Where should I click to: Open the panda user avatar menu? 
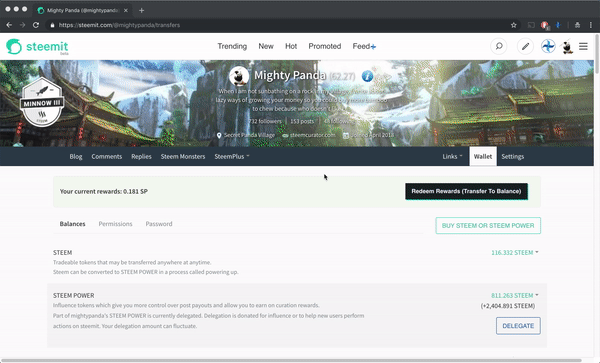[x=567, y=46]
